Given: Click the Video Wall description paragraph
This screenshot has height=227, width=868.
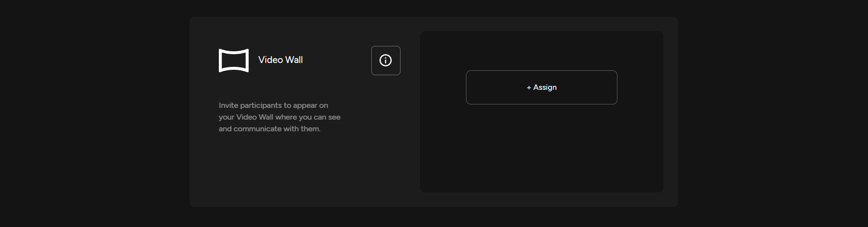Looking at the screenshot, I should [x=279, y=117].
